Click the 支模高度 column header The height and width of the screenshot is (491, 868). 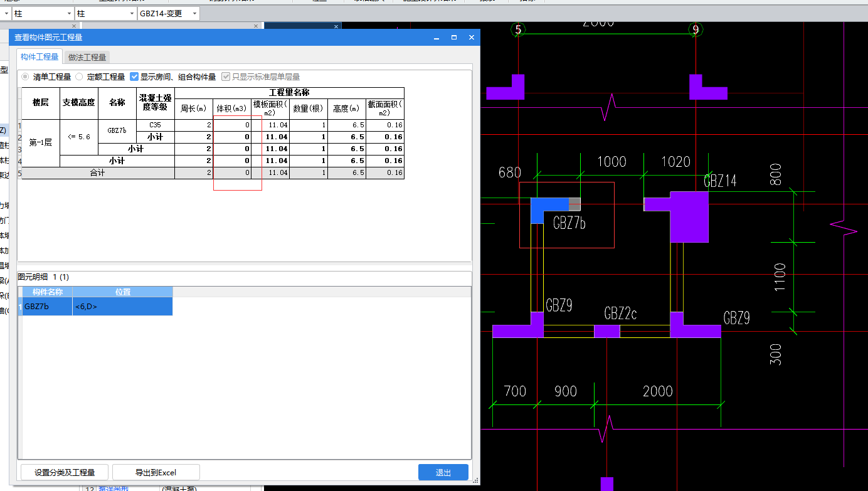[x=79, y=103]
